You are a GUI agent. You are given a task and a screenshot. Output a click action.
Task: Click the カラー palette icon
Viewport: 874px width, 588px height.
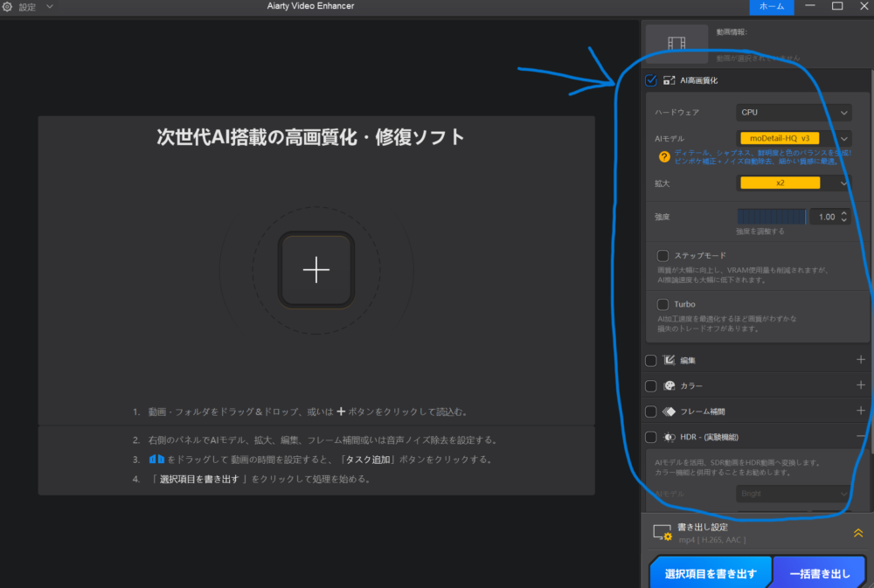click(x=669, y=385)
